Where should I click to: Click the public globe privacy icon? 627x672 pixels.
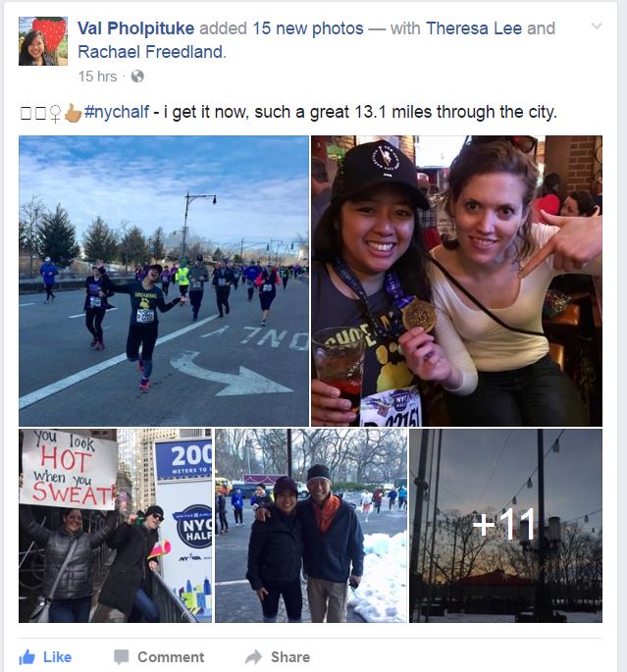[137, 77]
